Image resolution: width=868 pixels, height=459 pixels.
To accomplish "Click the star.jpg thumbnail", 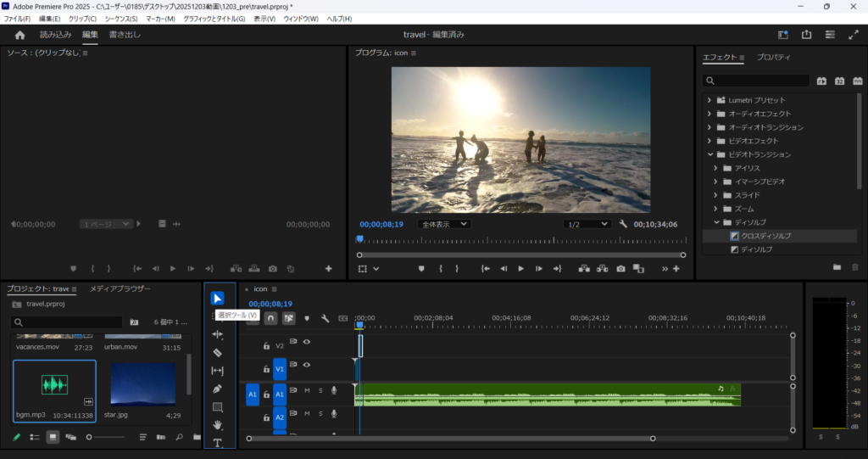I will point(143,384).
